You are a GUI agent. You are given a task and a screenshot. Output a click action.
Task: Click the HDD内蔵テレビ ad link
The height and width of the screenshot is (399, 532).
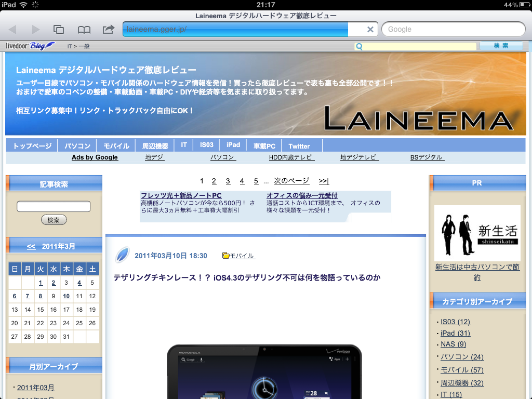(x=292, y=157)
